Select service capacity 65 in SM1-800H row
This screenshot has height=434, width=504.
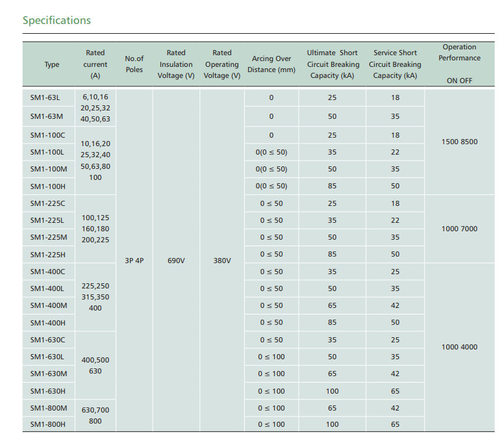[x=395, y=424]
